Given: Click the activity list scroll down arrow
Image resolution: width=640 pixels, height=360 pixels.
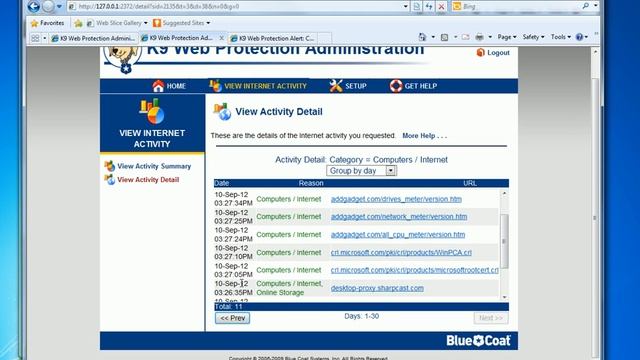Looking at the screenshot, I should point(504,297).
